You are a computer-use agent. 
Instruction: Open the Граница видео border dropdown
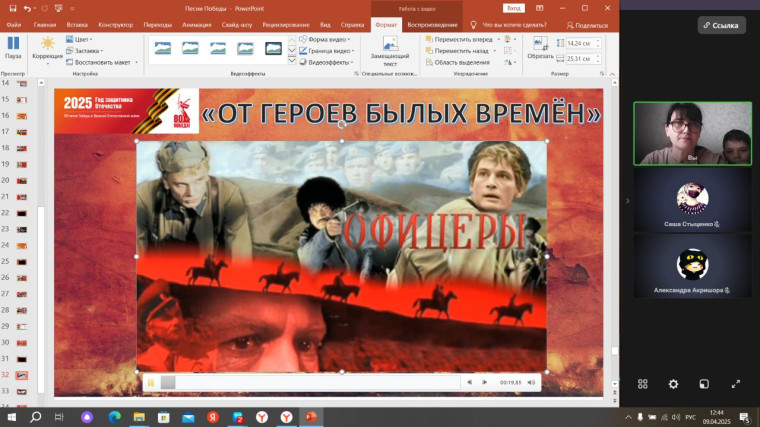(x=327, y=50)
